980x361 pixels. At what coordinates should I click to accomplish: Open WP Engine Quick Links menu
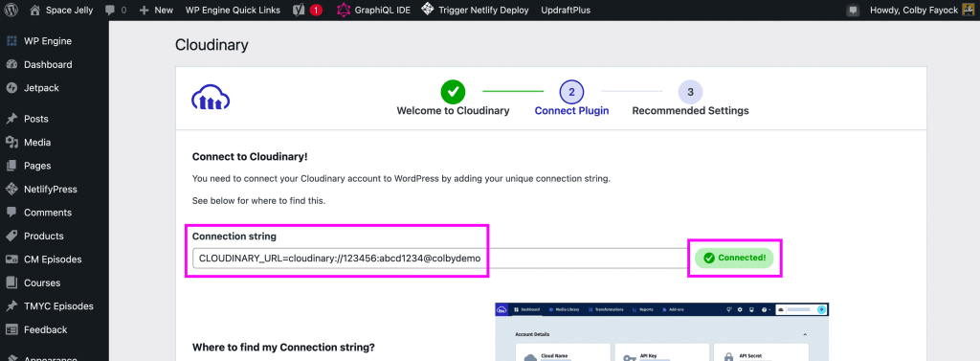(233, 10)
